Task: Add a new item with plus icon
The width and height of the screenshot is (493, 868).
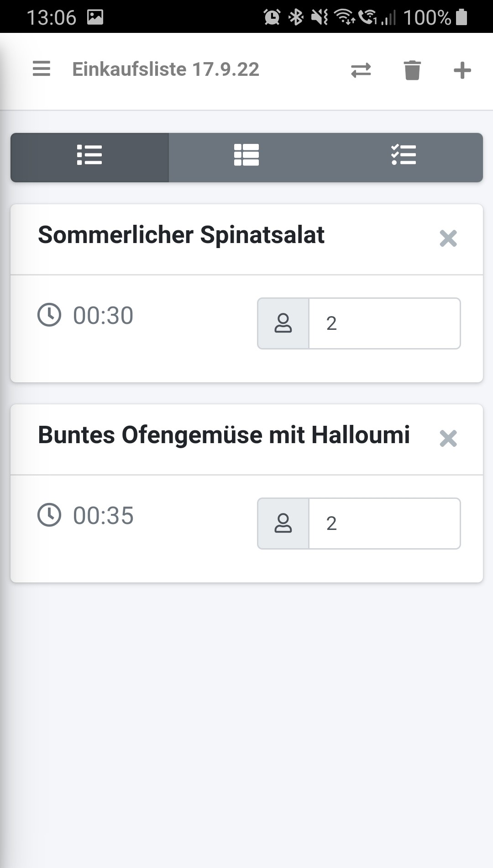Action: pos(462,70)
